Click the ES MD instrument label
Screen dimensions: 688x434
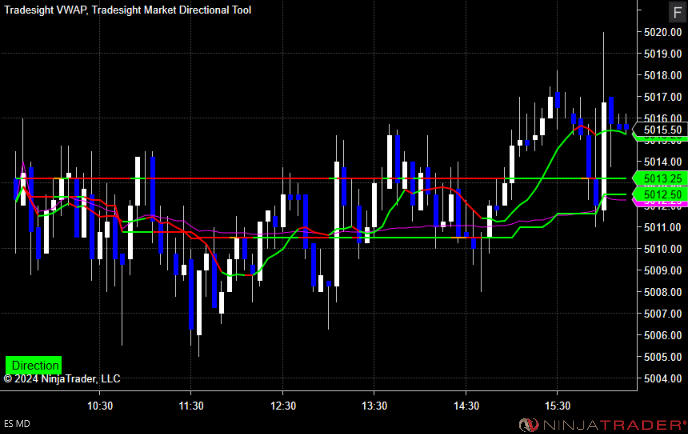[17, 423]
